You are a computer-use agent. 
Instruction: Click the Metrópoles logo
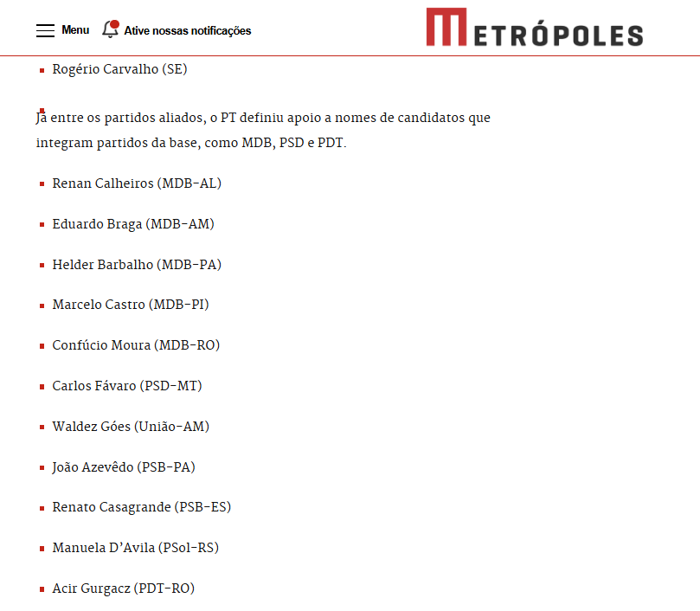coord(534,29)
